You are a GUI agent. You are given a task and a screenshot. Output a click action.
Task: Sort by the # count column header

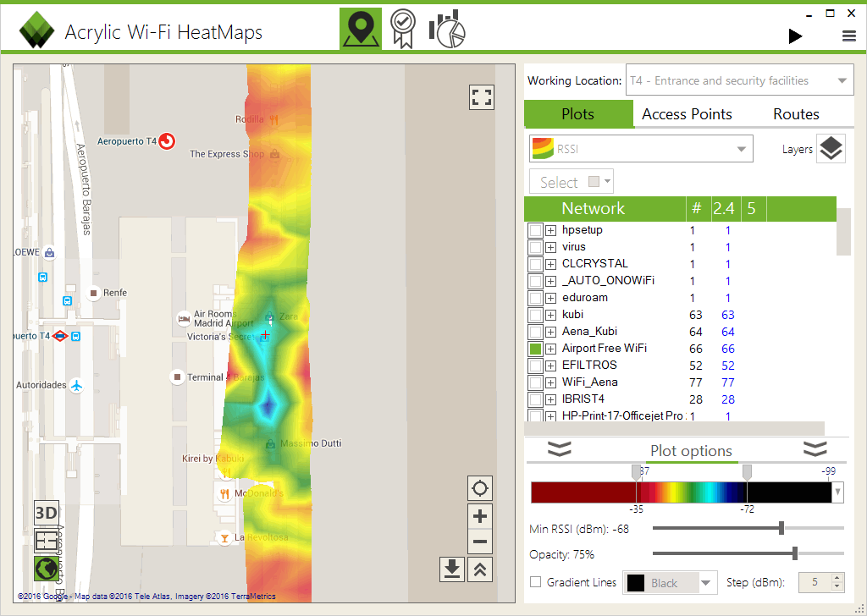[697, 208]
